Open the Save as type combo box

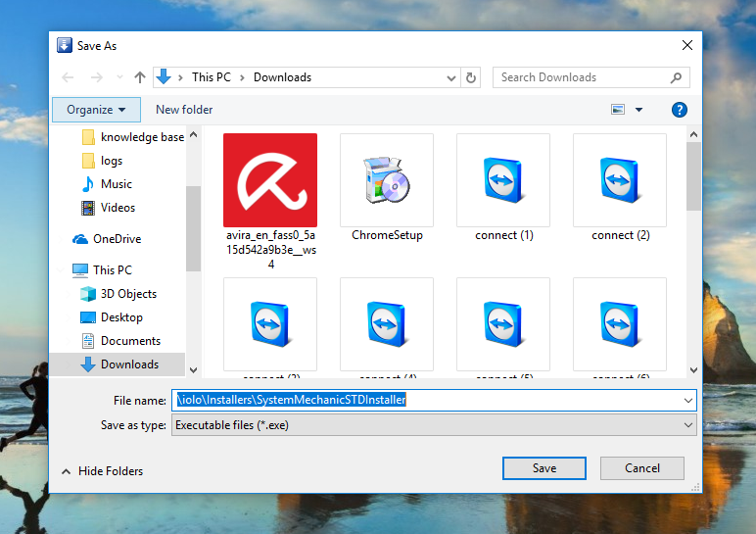pos(434,425)
